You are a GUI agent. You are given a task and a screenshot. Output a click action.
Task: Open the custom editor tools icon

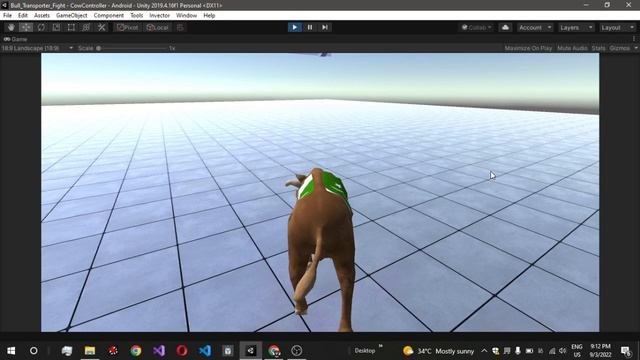point(101,27)
